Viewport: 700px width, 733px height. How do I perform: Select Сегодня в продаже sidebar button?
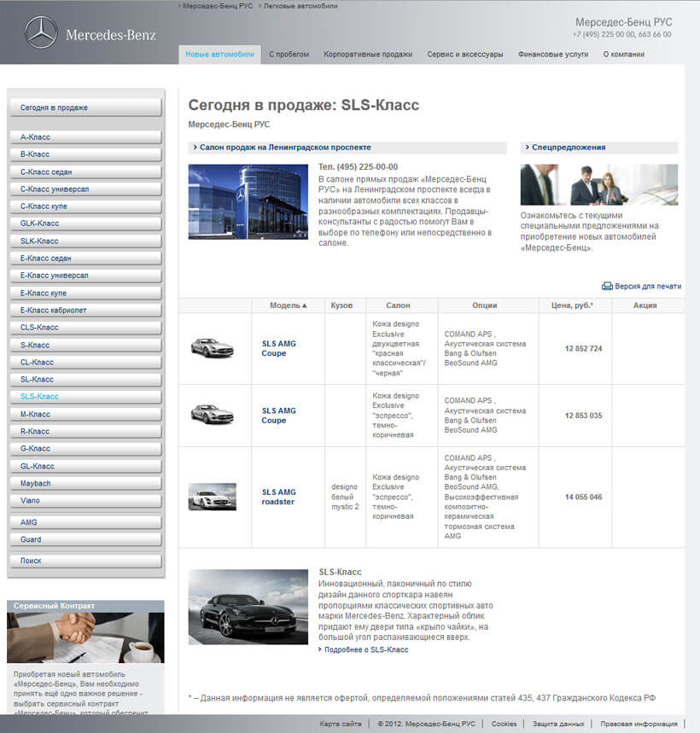85,108
